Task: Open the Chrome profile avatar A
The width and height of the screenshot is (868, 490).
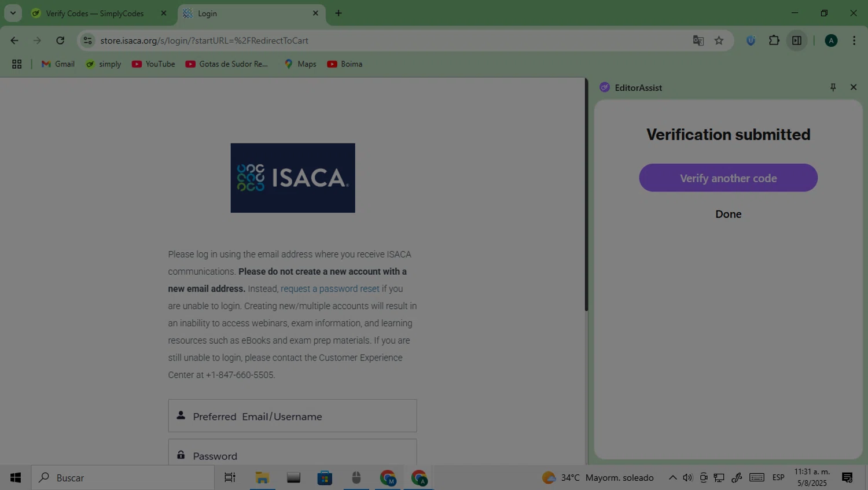Action: tap(831, 40)
